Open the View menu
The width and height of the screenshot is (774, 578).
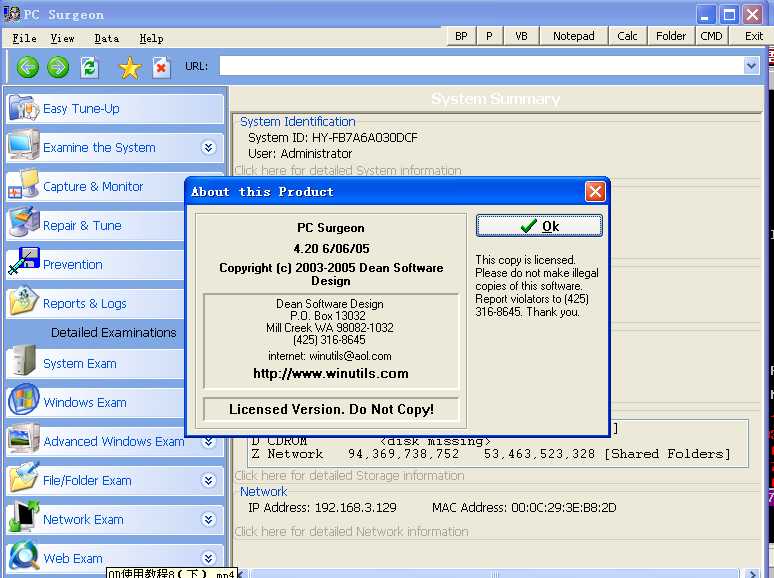pyautogui.click(x=62, y=38)
